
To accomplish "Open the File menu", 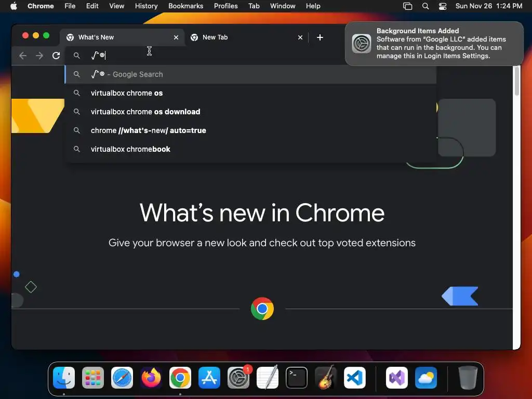I will pyautogui.click(x=70, y=6).
